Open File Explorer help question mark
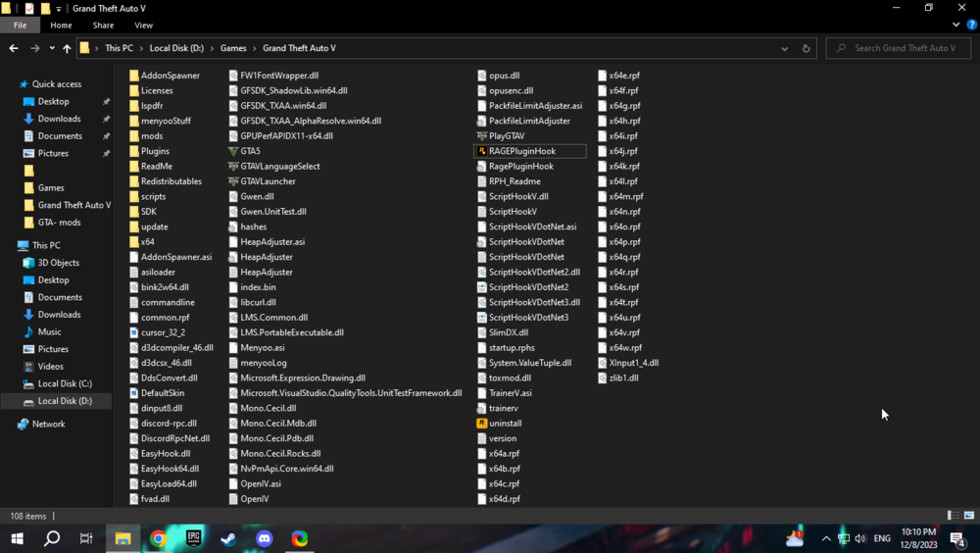 [x=971, y=25]
